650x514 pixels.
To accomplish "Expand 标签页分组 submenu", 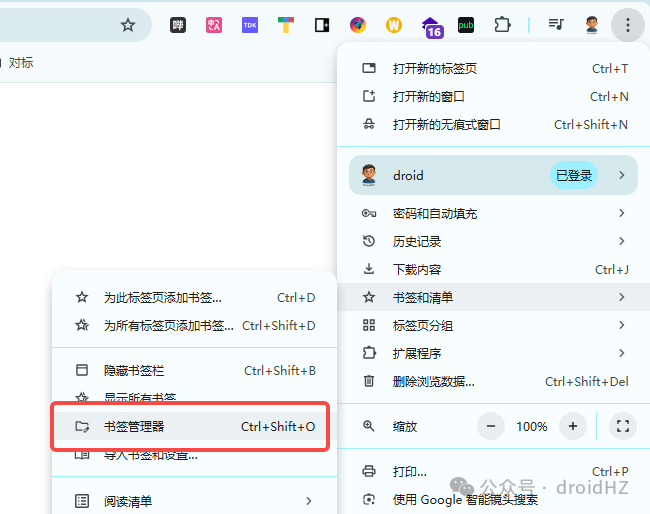I will 495,325.
